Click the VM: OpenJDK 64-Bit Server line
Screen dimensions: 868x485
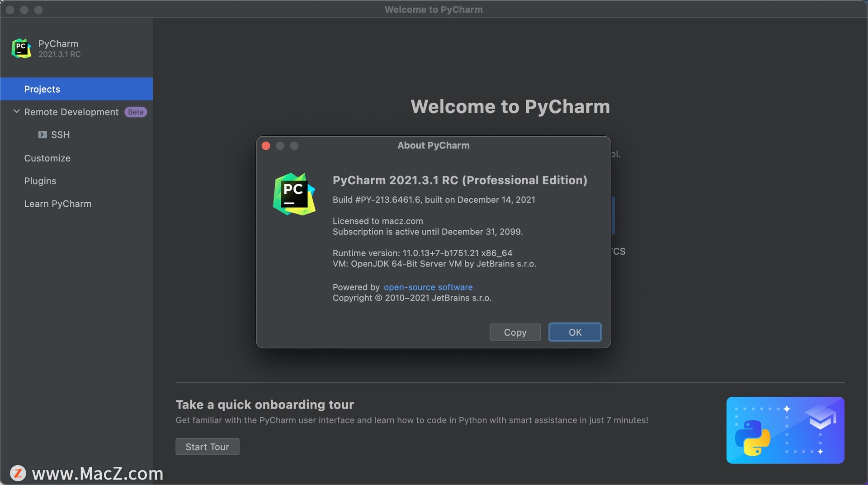434,264
